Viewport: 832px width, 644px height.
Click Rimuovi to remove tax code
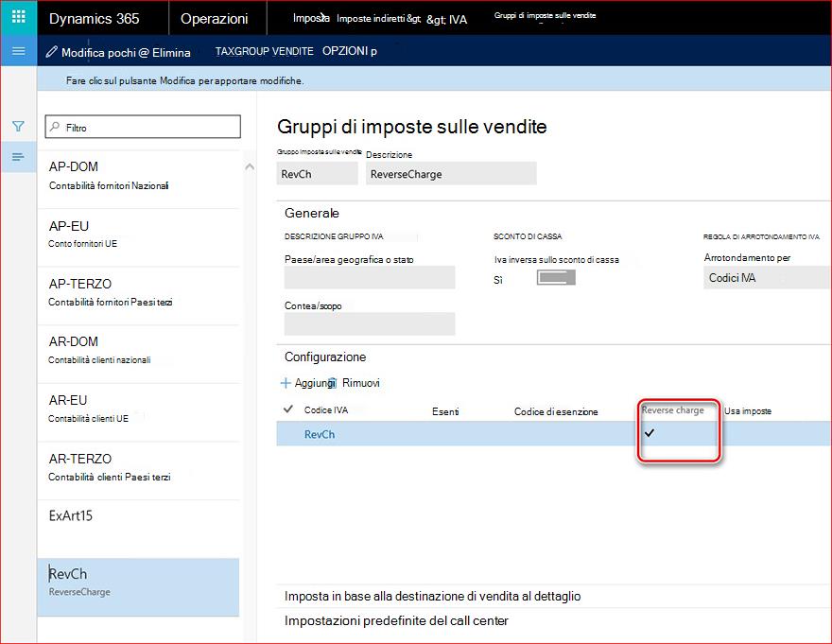pos(361,383)
